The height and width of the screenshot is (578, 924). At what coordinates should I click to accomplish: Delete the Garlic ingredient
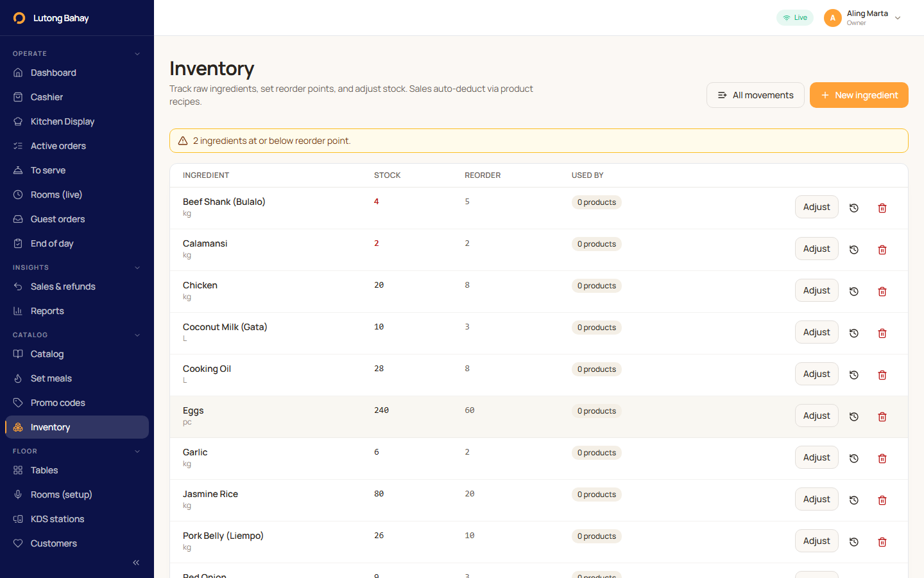(882, 459)
